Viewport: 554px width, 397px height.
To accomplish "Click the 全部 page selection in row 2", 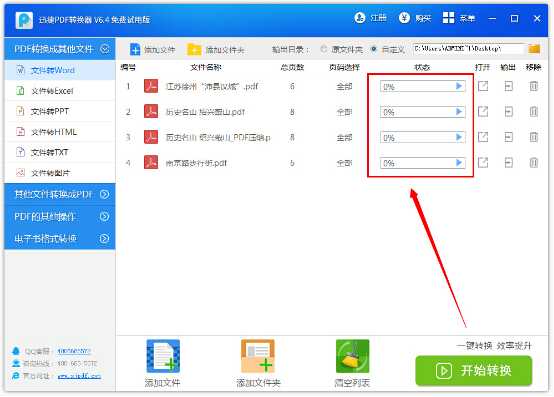I will pos(344,112).
